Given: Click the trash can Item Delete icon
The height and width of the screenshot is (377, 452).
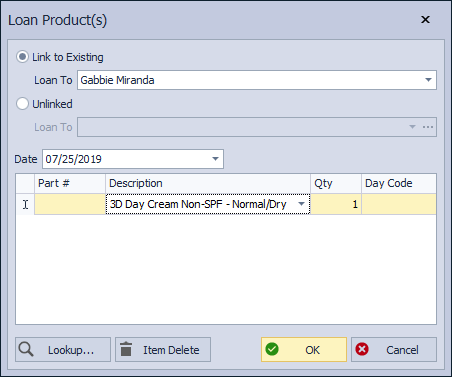Looking at the screenshot, I should pos(126,349).
